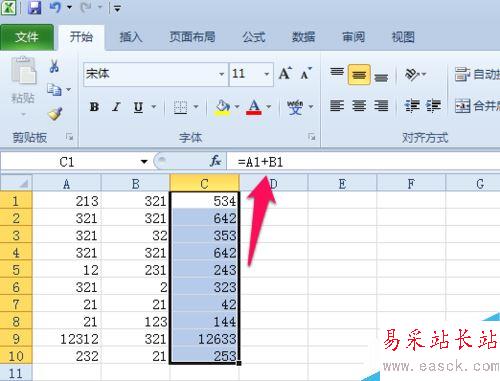The height and width of the screenshot is (381, 500).
Task: Select Bottom Align icon
Action: [x=381, y=77]
